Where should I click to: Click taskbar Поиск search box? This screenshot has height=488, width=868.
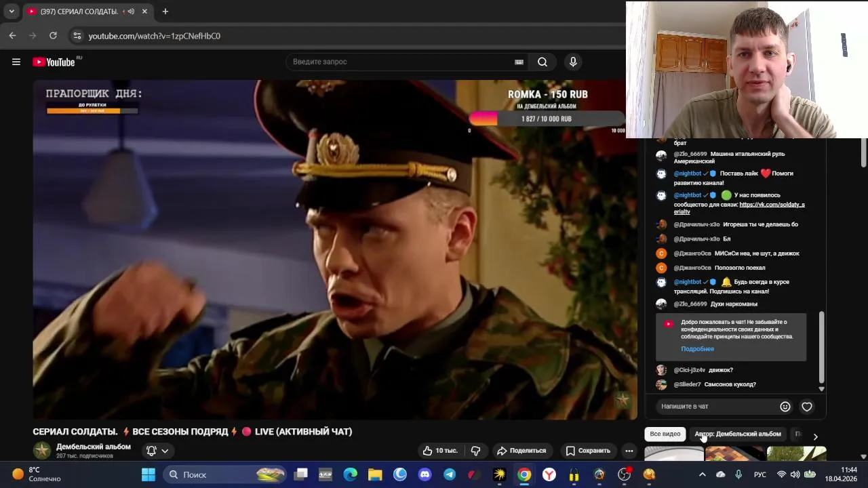click(x=226, y=474)
